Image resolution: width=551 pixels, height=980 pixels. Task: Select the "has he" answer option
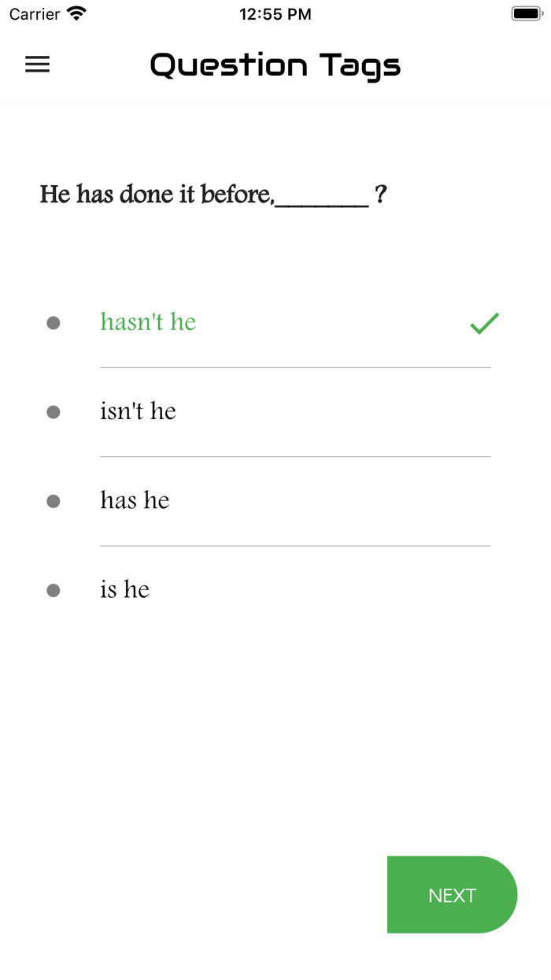134,501
